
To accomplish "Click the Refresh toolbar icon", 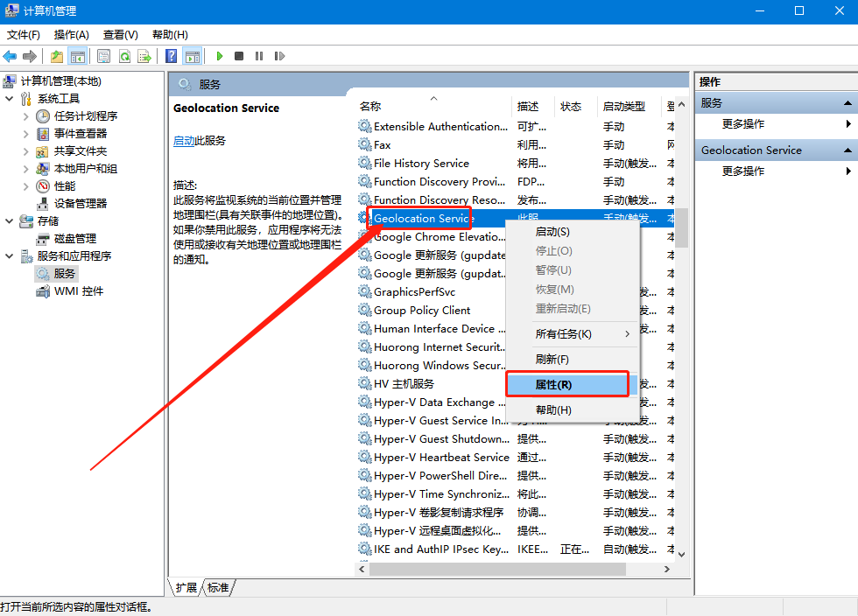I will 124,56.
